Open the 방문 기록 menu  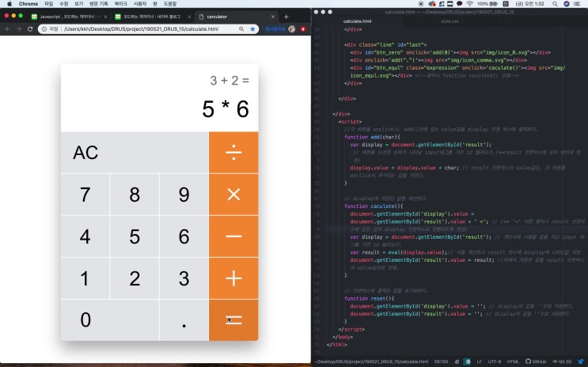(x=99, y=4)
